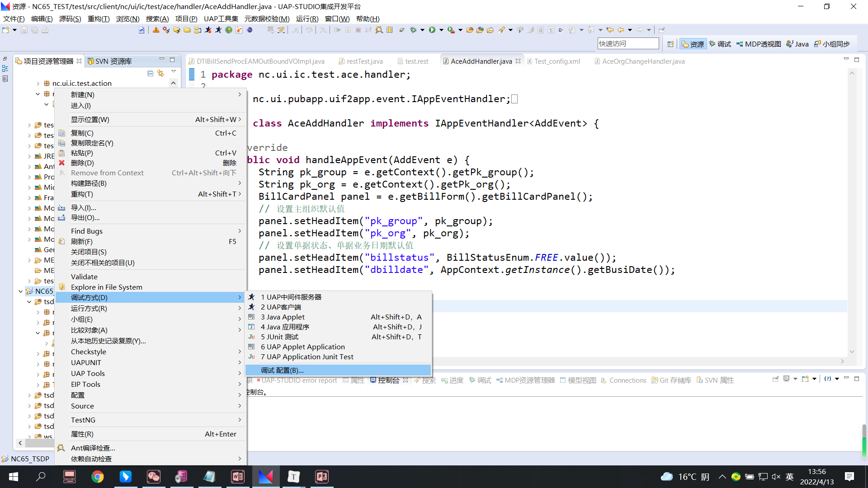Switch to the Test_config.xml editor tab
This screenshot has width=868, height=488.
click(557, 61)
